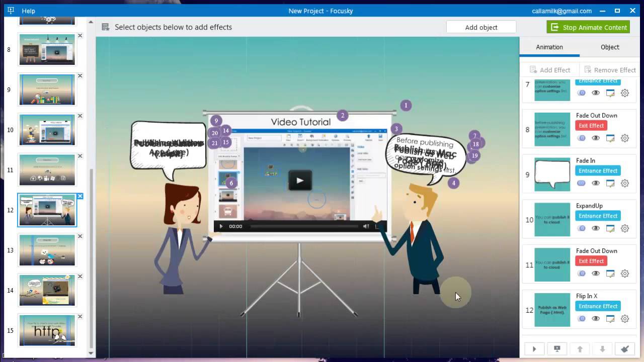
Task: Click Entrance Effect label on effect 12
Action: click(598, 306)
